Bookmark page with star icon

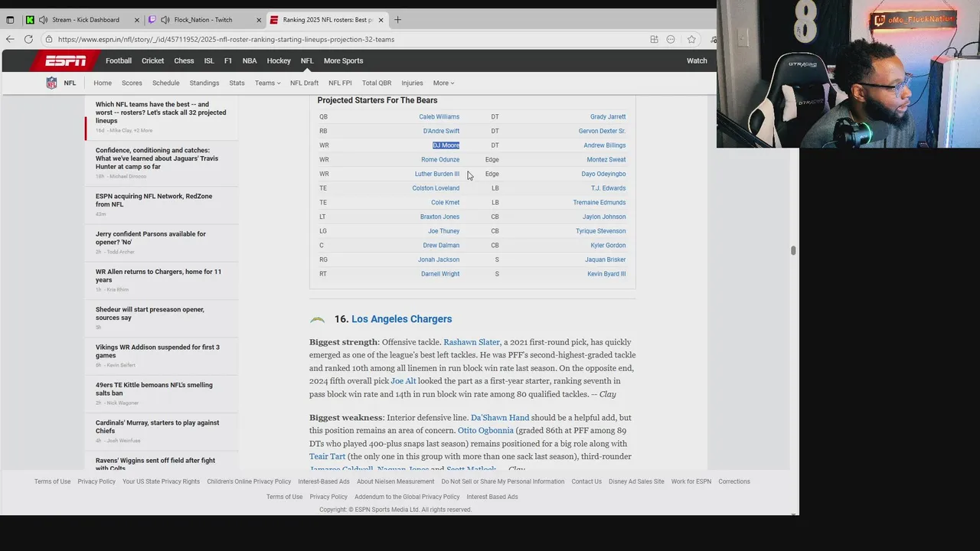(x=691, y=39)
